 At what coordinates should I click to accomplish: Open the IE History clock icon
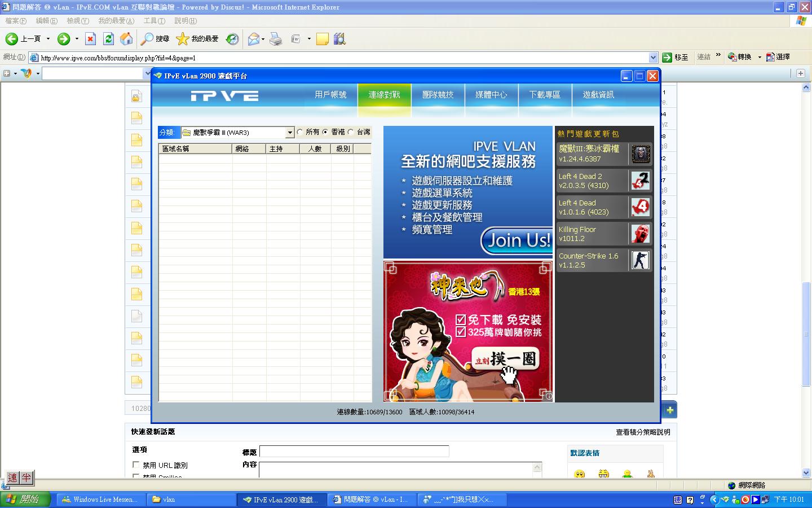232,38
